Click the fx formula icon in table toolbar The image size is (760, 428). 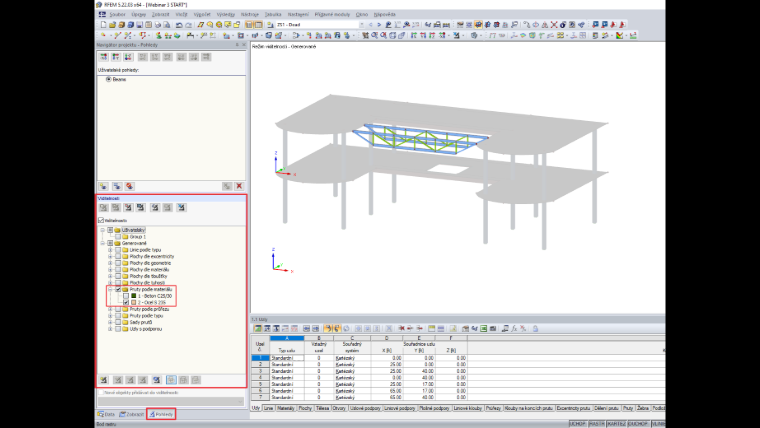click(x=514, y=329)
